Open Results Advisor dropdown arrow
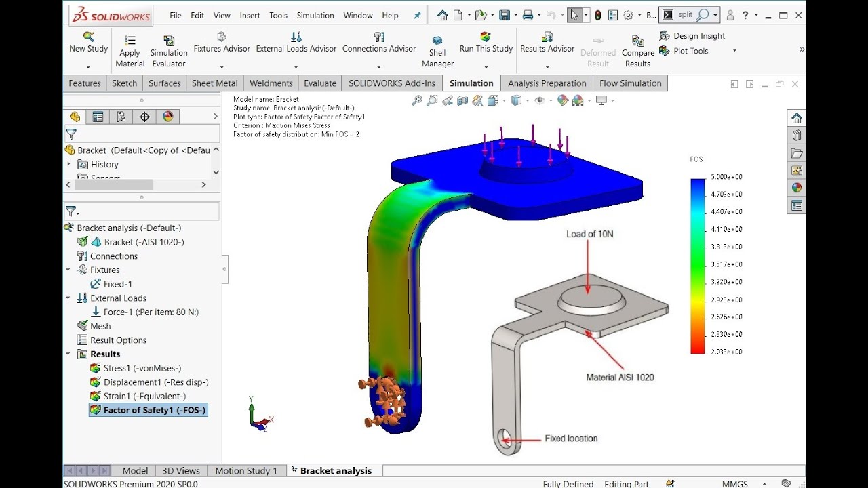 coord(547,67)
